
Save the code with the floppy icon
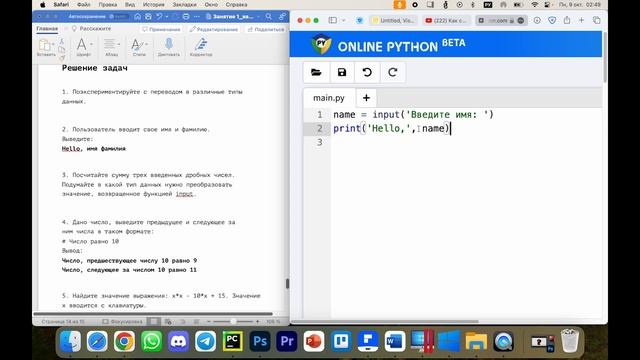tap(342, 72)
